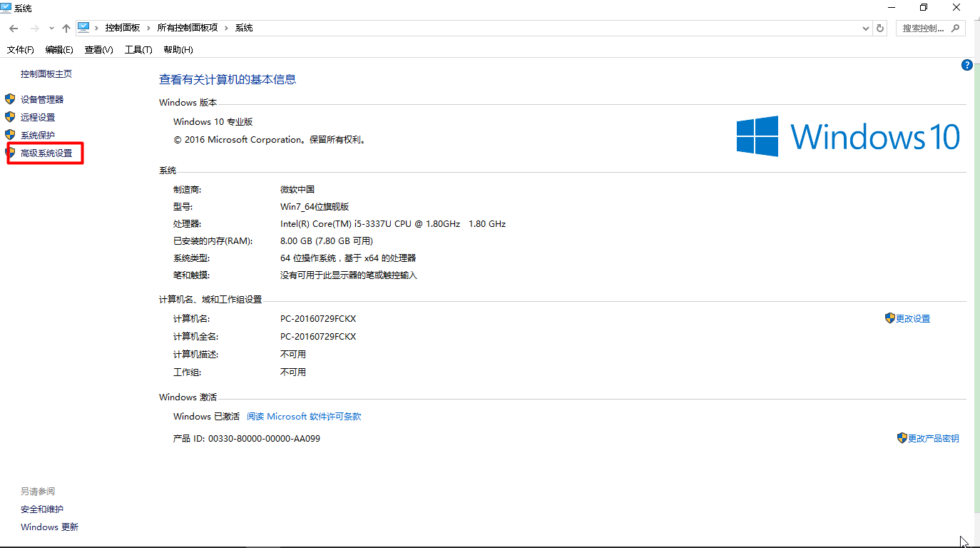Open 远程设置 link

(x=38, y=118)
